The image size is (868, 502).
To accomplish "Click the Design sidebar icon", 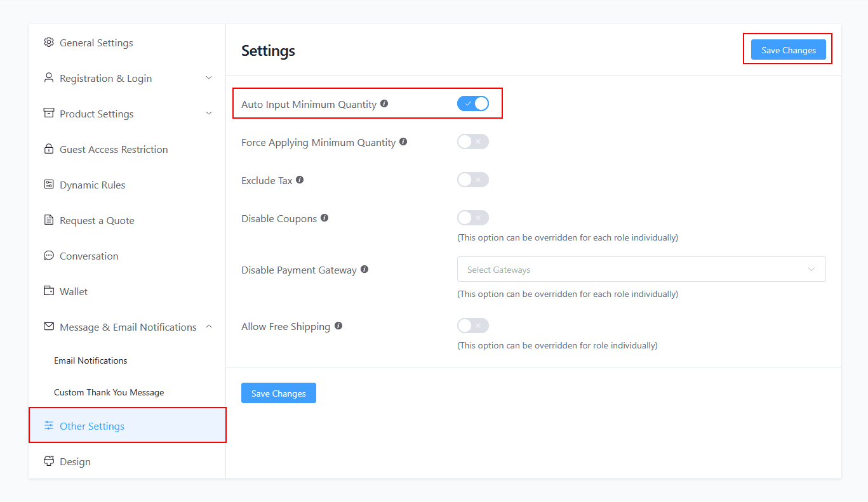I will pos(49,461).
